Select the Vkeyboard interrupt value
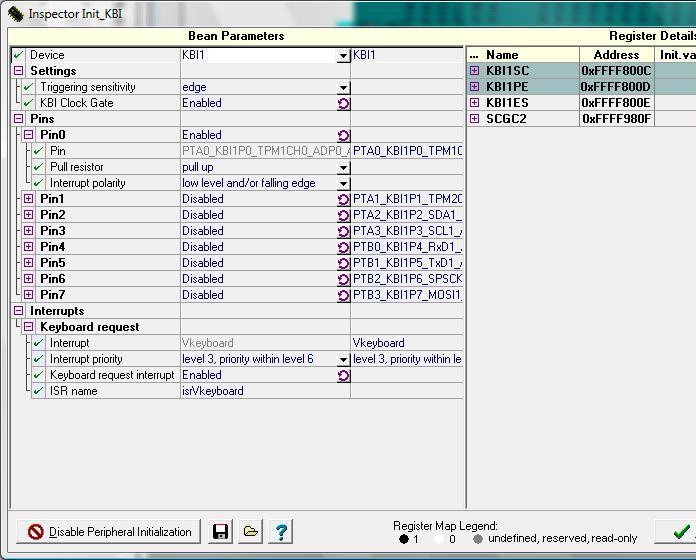 pos(379,343)
